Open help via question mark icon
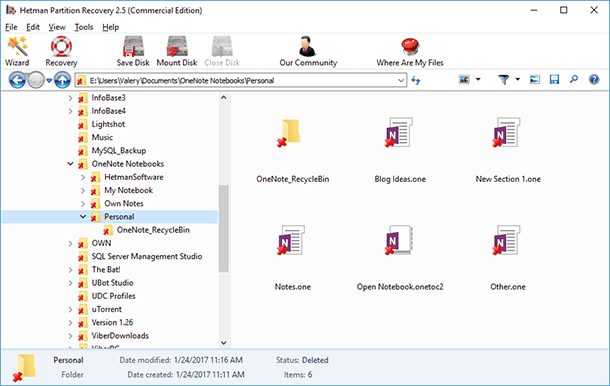 click(x=594, y=80)
